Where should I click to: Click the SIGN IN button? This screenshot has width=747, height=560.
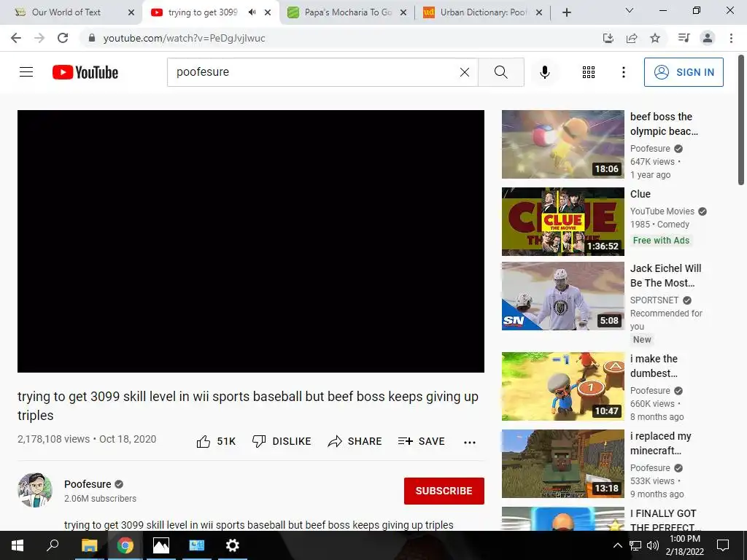(x=684, y=72)
